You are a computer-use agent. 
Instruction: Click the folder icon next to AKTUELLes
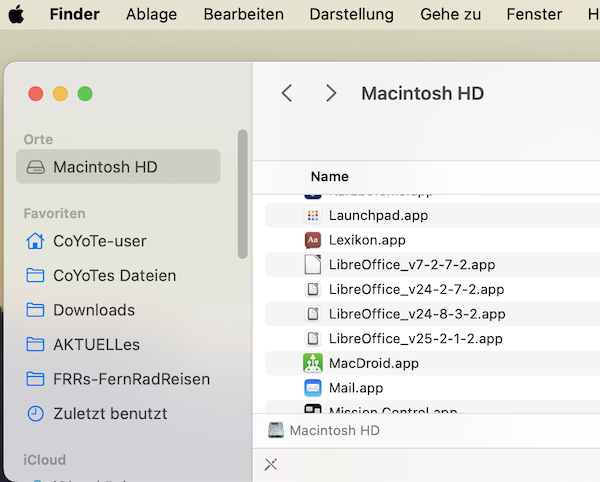[x=35, y=344]
